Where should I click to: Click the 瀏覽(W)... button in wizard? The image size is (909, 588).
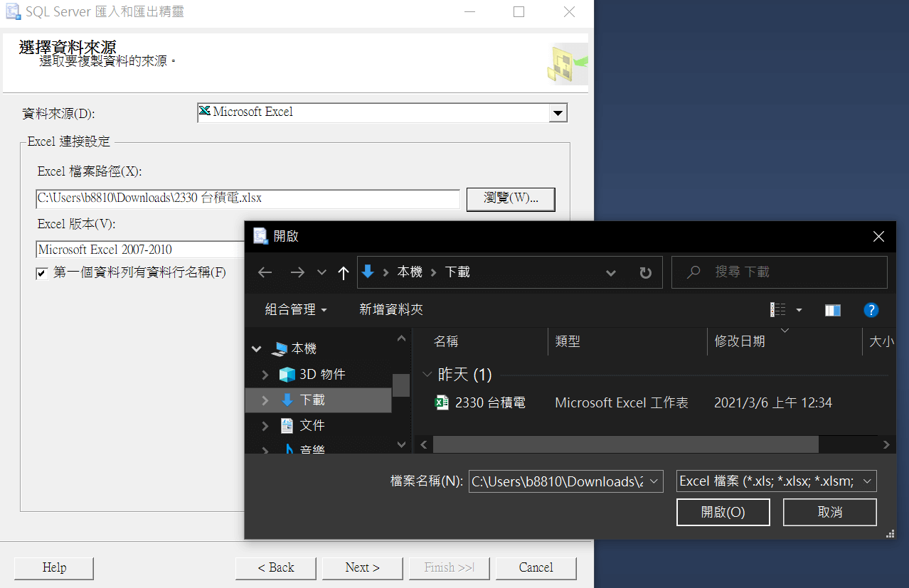coord(511,199)
